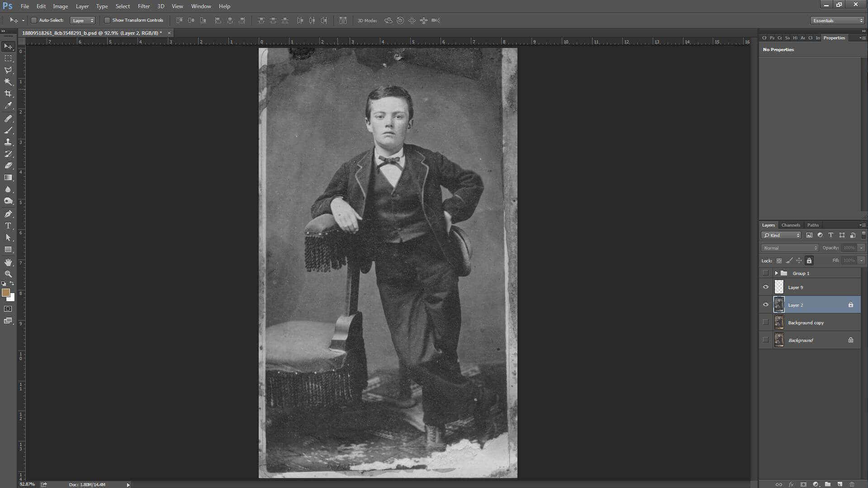Reset to default foreground and background colors

point(4,284)
